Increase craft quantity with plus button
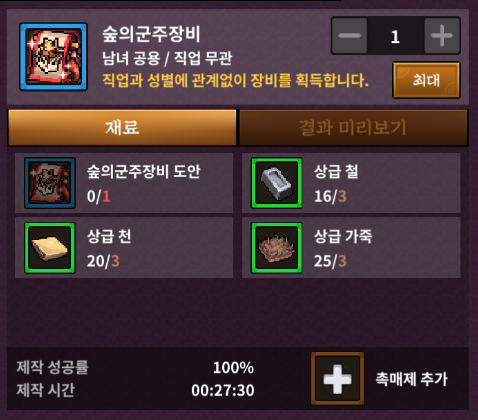This screenshot has height=420, width=478. 442,35
